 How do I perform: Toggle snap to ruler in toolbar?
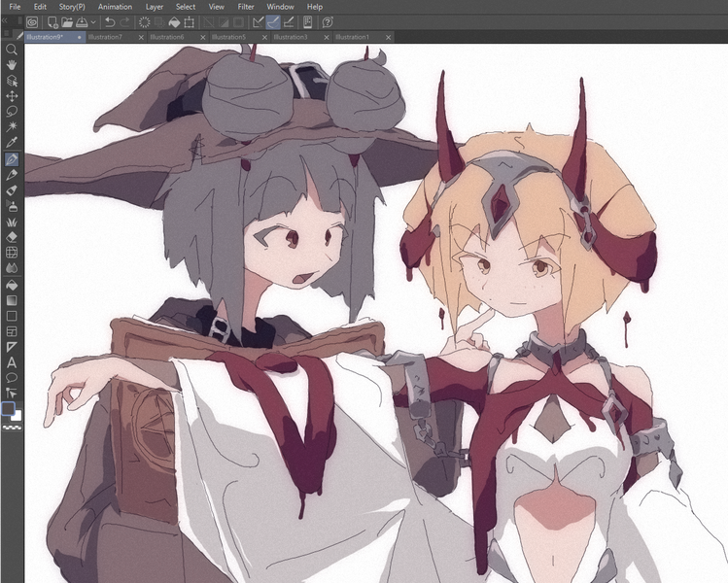pos(258,21)
